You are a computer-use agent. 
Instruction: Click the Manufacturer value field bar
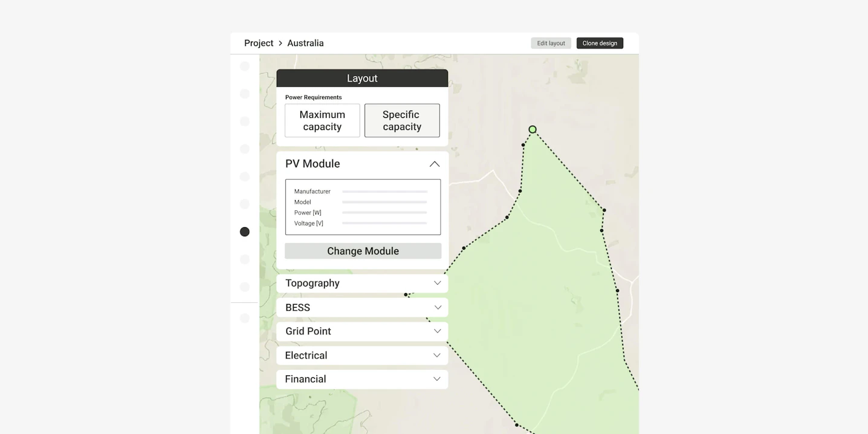[384, 192]
